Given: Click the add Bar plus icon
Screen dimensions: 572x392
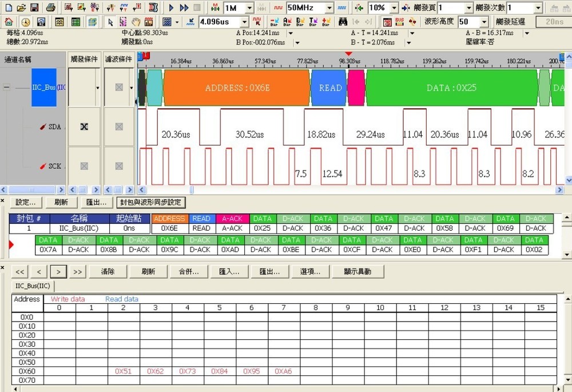Looking at the screenshot, I should pos(326,22).
